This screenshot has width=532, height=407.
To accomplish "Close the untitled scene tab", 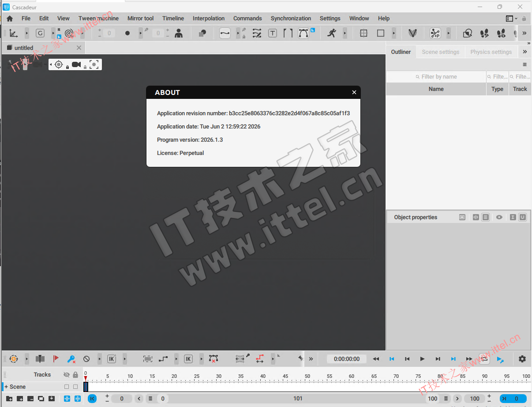I will [79, 48].
